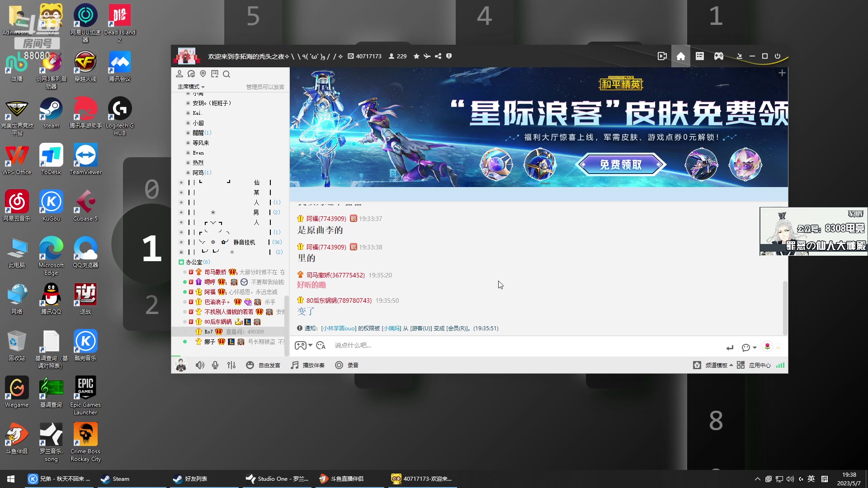The height and width of the screenshot is (488, 868).
Task: Click the game controller icon in title bar
Action: point(718,56)
